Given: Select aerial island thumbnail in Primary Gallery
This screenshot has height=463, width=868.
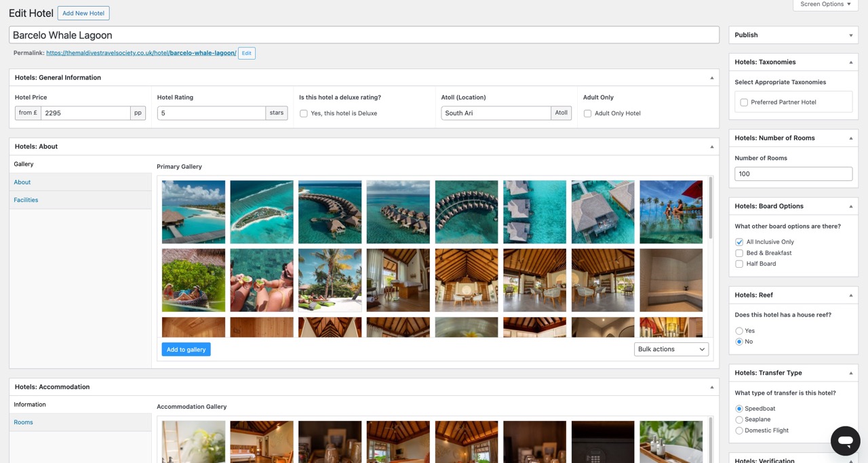Looking at the screenshot, I should [262, 212].
